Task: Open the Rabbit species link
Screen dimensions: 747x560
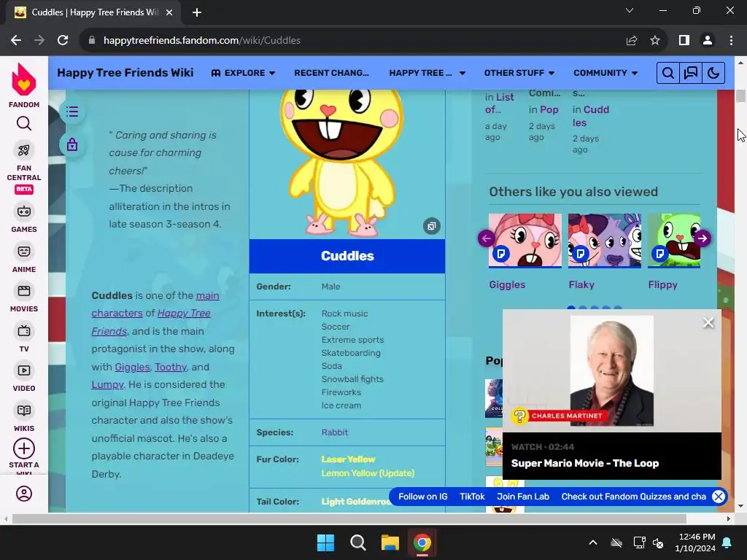Action: (x=334, y=432)
